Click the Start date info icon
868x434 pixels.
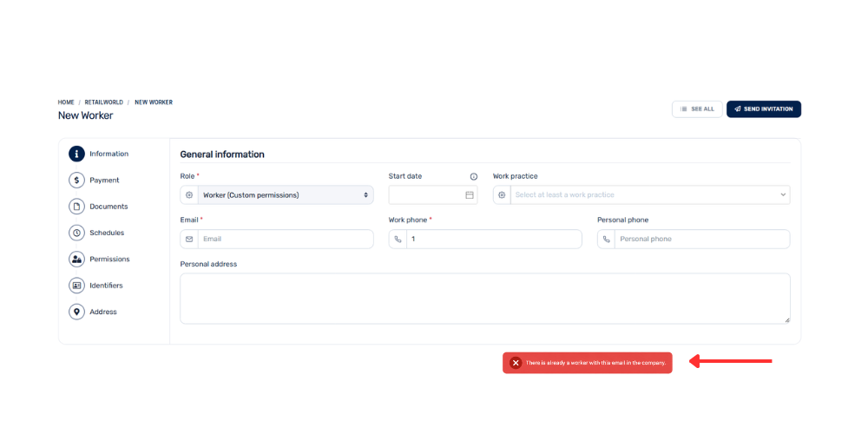pos(474,176)
